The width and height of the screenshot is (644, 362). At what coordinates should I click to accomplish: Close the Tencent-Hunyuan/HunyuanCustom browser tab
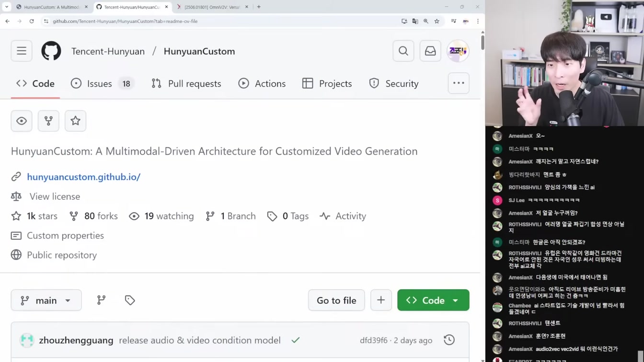[x=166, y=7]
